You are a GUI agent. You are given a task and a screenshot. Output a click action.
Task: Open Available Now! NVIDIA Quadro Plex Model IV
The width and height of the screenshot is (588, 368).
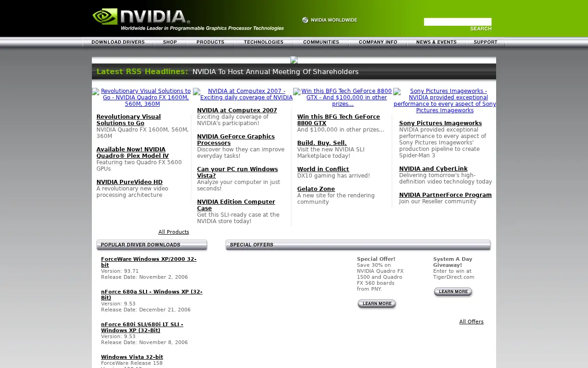pyautogui.click(x=132, y=153)
